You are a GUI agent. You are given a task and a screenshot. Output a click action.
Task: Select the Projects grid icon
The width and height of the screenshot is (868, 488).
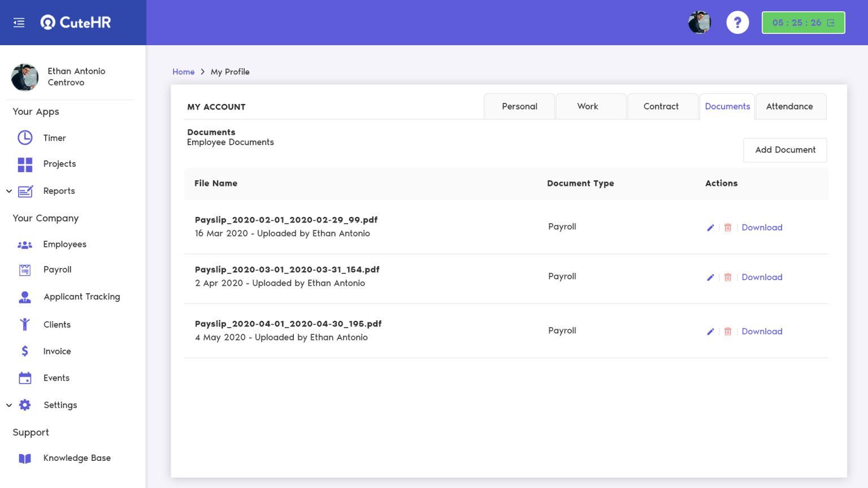coord(25,164)
